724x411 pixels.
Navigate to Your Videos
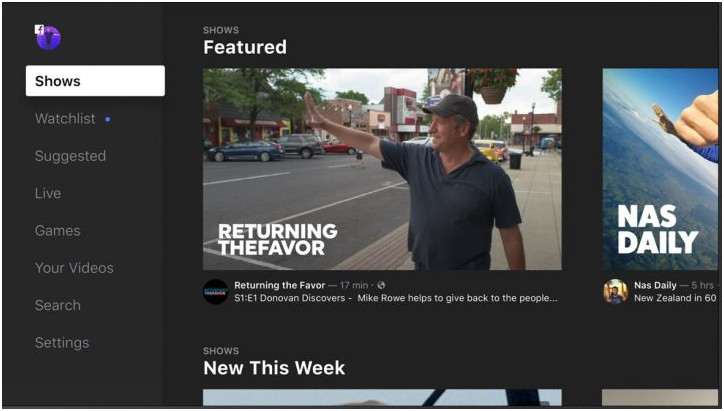pos(74,268)
